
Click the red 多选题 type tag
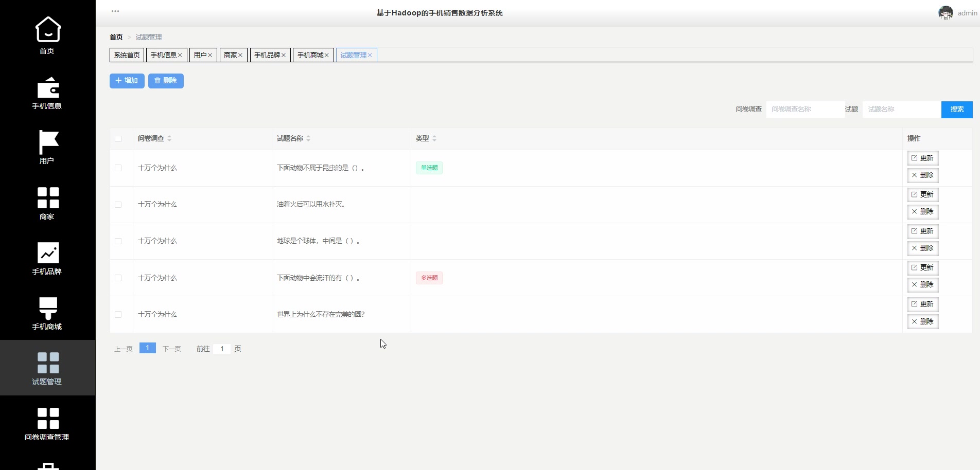(429, 278)
